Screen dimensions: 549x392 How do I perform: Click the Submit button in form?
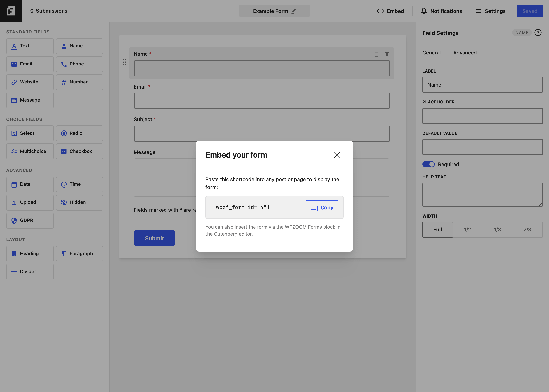pos(154,238)
